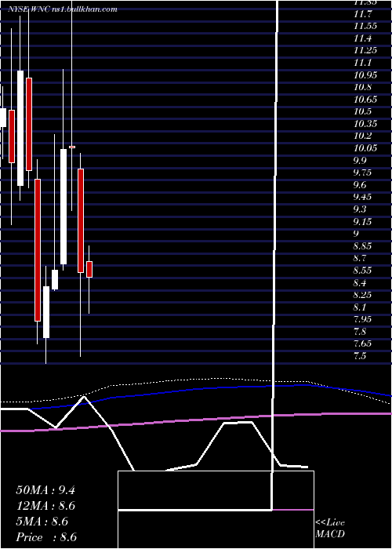
Task: Select the 8.7 price label
Action: coord(360,258)
